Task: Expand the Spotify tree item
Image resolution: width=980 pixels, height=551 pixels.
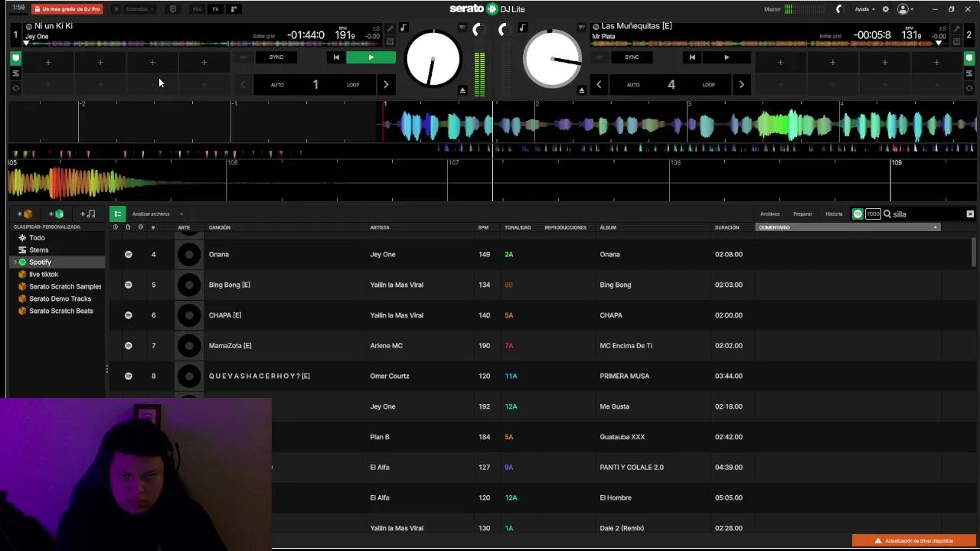Action: (15, 262)
